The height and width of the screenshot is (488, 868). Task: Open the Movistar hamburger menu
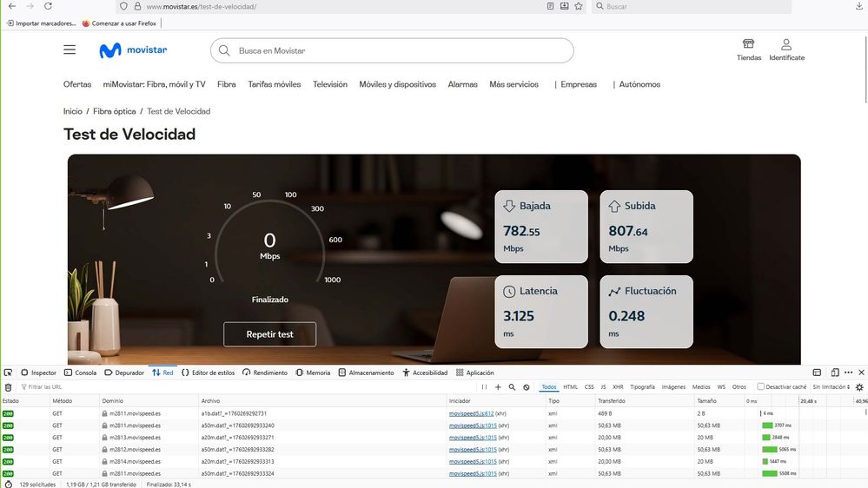pos(70,50)
